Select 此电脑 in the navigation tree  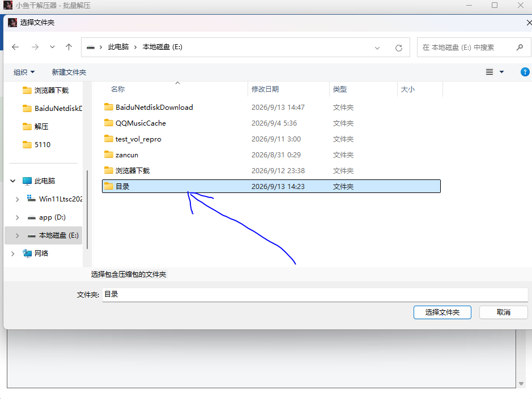pyautogui.click(x=39, y=181)
